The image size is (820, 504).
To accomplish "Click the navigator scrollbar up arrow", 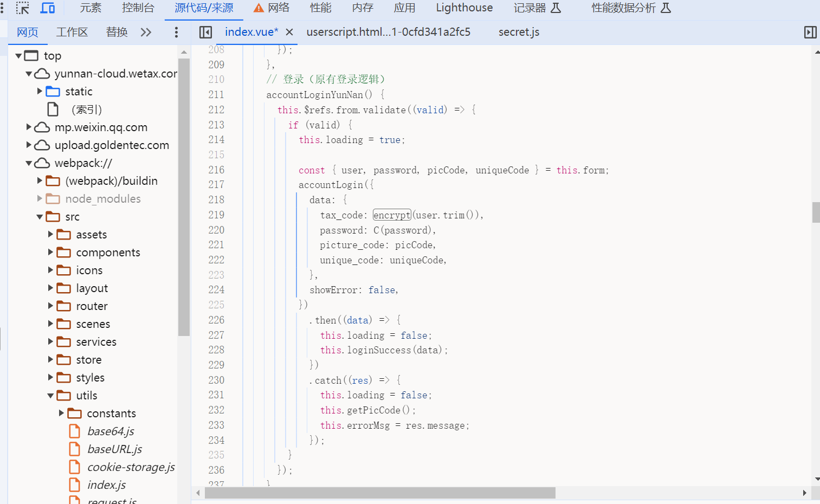I will (184, 52).
